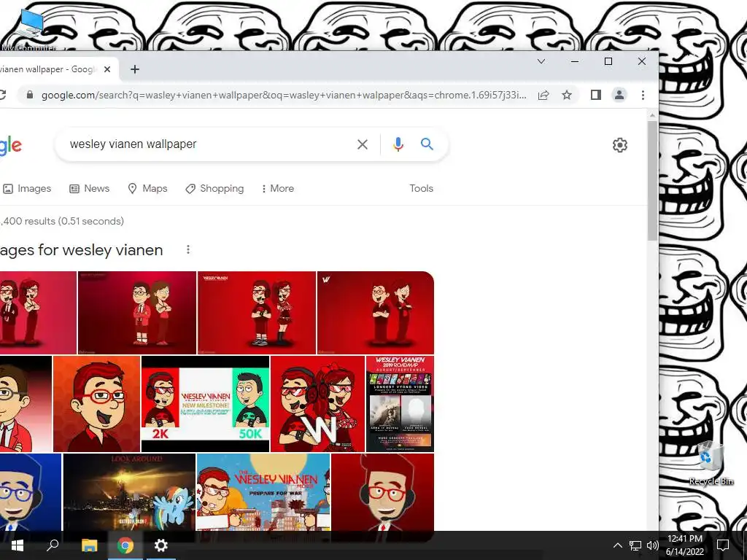Open the Prepare For War movie thumbnail
The image size is (747, 560).
(x=263, y=492)
